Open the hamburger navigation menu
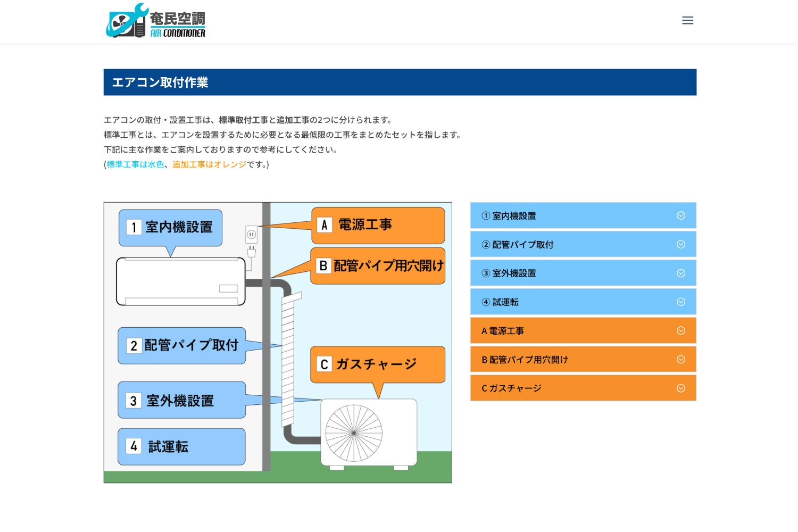798x532 pixels. (687, 20)
